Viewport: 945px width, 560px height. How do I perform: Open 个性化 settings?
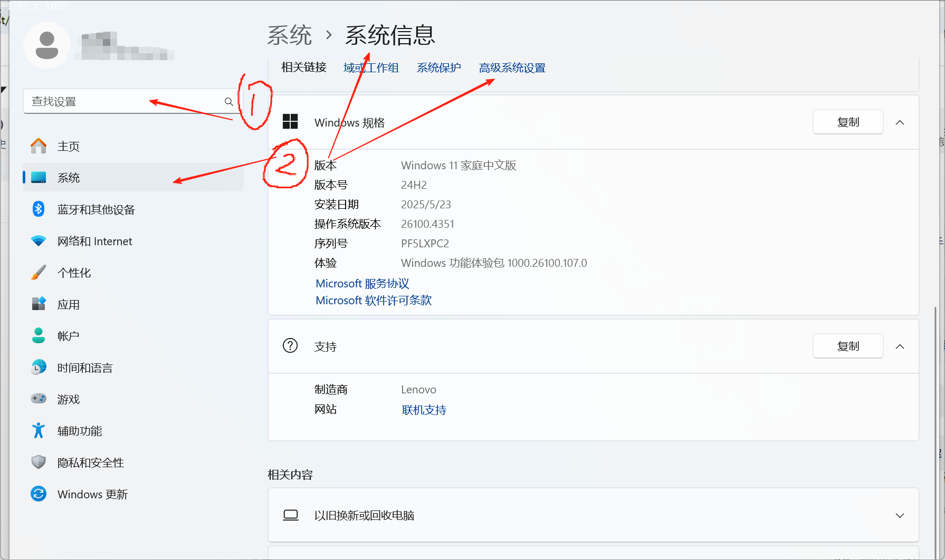point(133,273)
